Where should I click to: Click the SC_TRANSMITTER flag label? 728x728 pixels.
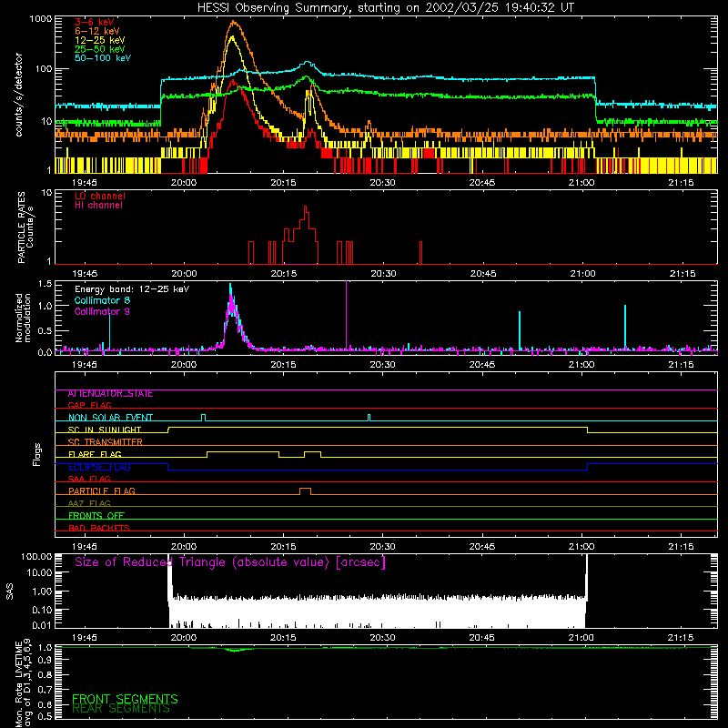pos(106,442)
